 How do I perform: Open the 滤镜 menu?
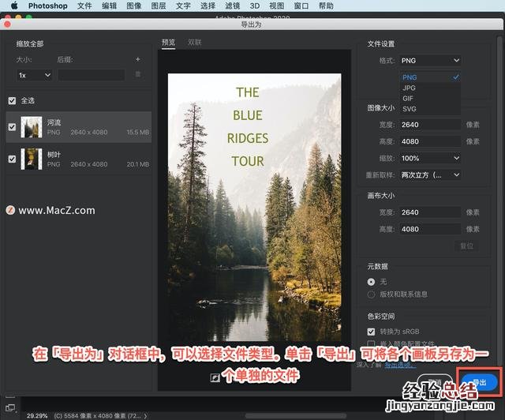[x=232, y=6]
